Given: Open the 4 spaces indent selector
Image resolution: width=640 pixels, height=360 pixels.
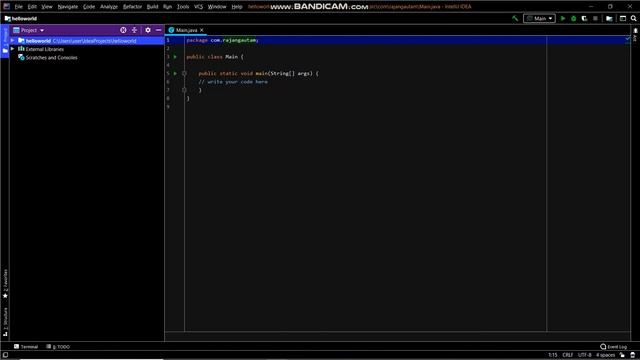Looking at the screenshot, I should (x=605, y=355).
